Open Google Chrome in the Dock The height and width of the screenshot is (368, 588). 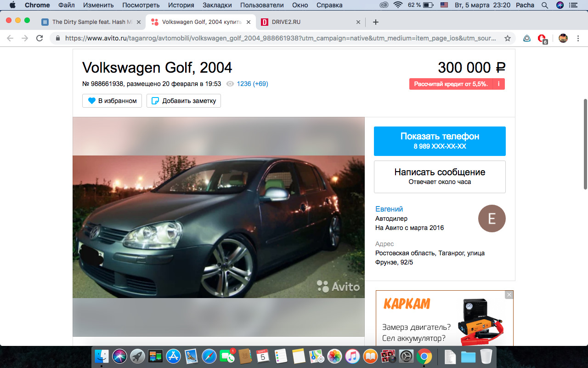tap(424, 356)
